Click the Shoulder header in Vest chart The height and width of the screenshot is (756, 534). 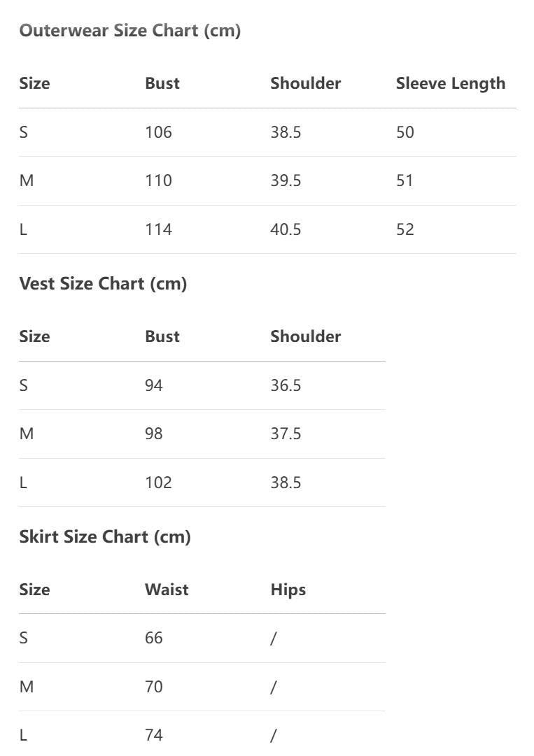coord(306,336)
